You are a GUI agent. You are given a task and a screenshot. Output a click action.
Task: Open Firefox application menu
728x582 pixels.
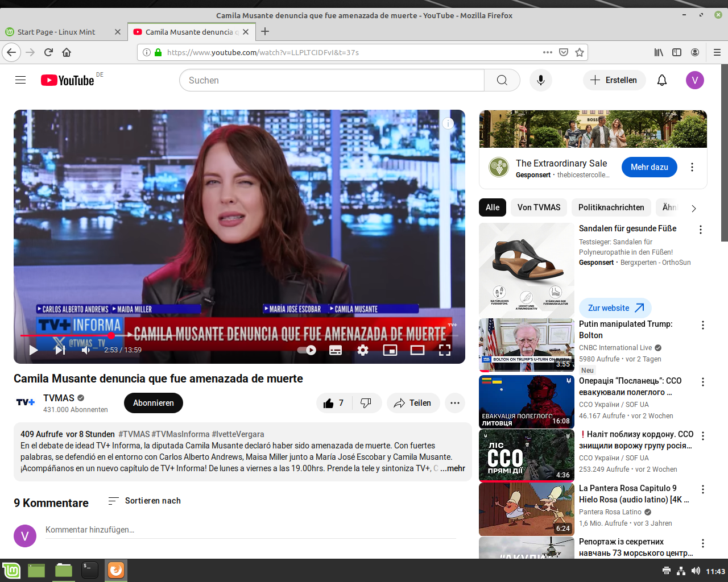click(x=717, y=52)
